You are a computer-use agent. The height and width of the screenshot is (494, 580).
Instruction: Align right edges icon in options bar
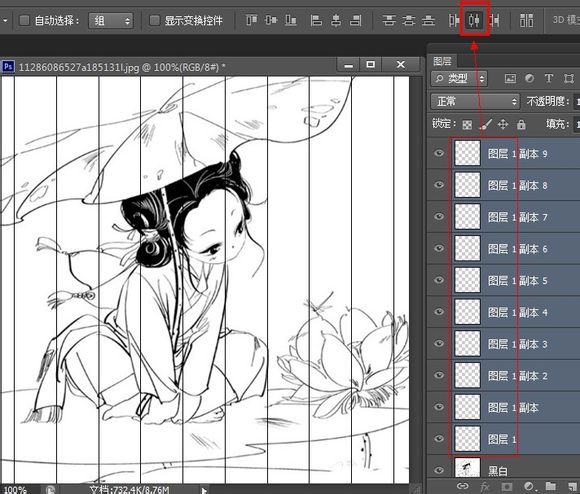[x=355, y=20]
